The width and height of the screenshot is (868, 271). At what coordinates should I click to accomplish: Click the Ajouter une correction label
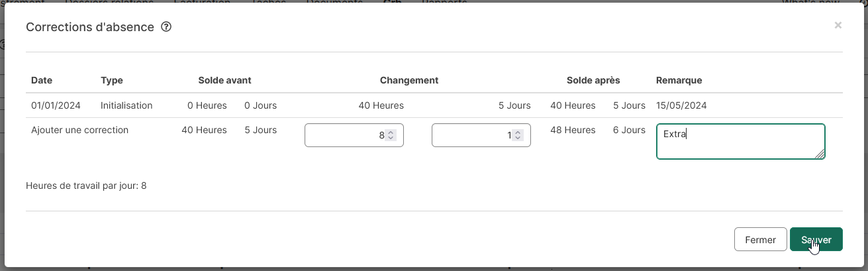pyautogui.click(x=79, y=130)
